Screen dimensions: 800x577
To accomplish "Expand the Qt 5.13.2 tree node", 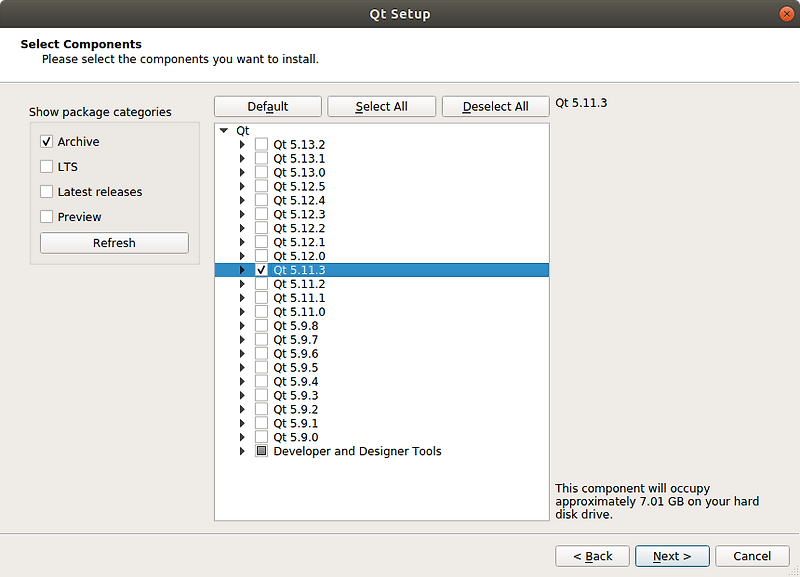I will (x=241, y=144).
